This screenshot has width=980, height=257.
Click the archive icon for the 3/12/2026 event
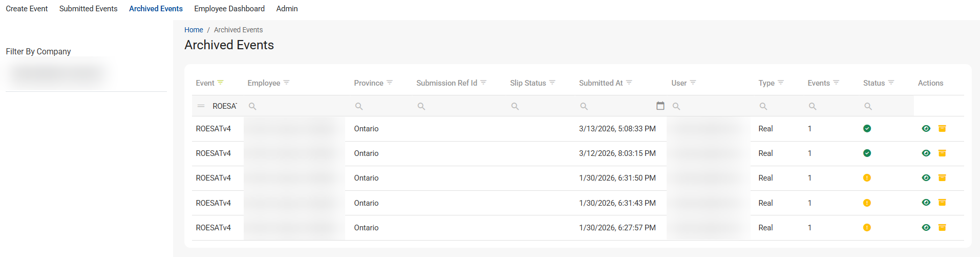coord(942,153)
